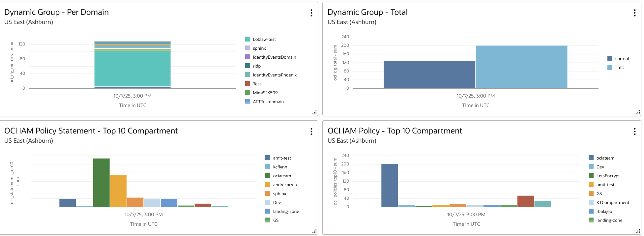Click the large teal segment of the stacked bar
This screenshot has width=644, height=236.
132,69
